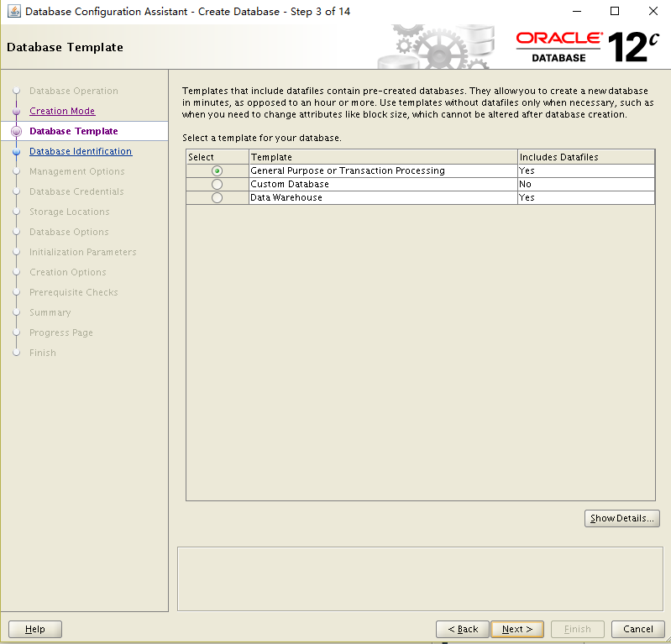Select the Database Template step in sidebar
The height and width of the screenshot is (644, 671).
click(74, 131)
